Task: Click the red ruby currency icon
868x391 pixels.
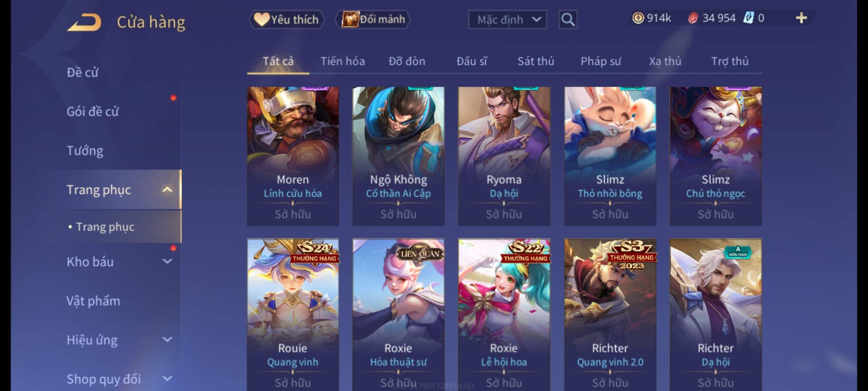Action: [693, 18]
